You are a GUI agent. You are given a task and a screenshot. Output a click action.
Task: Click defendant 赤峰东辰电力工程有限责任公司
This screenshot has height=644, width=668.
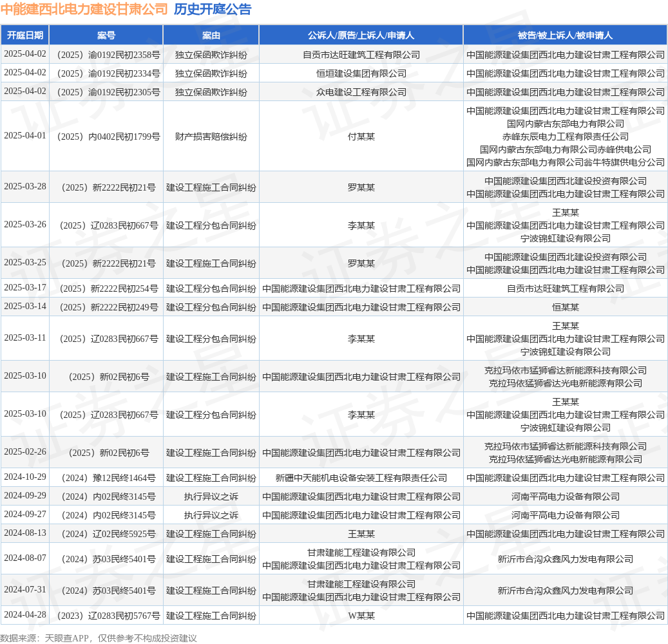[566, 137]
